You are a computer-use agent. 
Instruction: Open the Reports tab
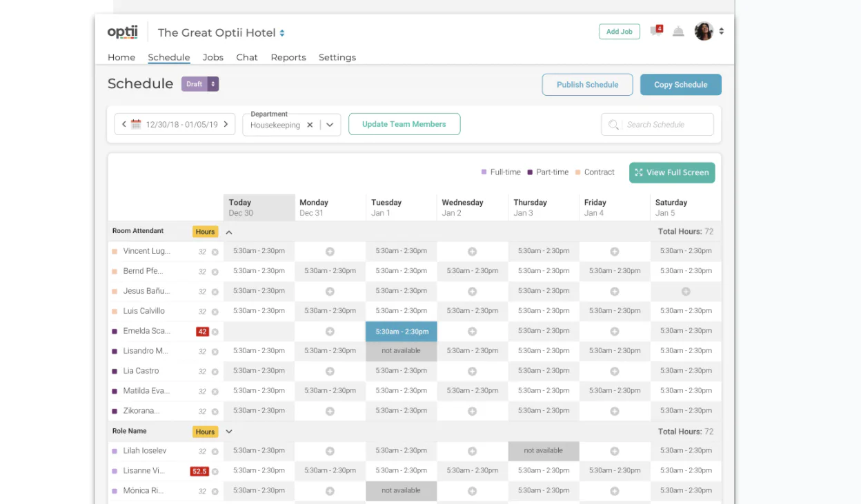point(288,57)
